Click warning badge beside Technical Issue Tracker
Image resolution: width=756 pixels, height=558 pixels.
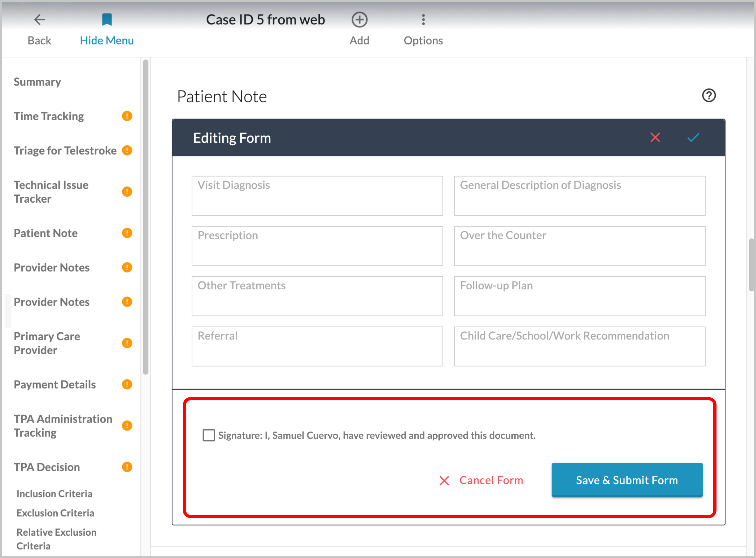[127, 192]
